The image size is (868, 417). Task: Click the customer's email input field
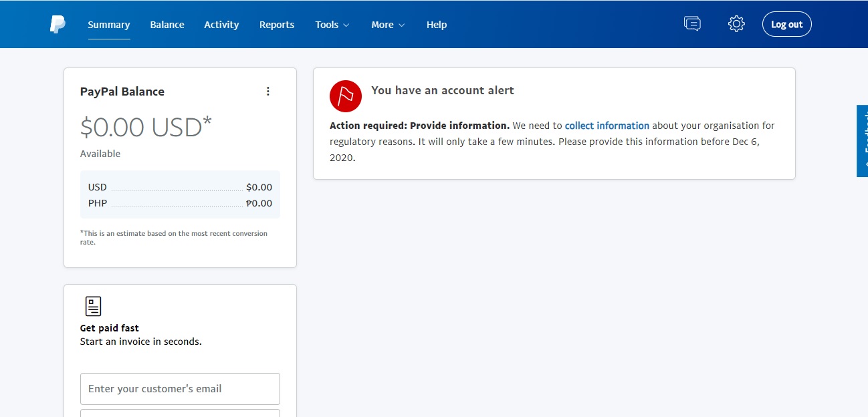pyautogui.click(x=180, y=389)
